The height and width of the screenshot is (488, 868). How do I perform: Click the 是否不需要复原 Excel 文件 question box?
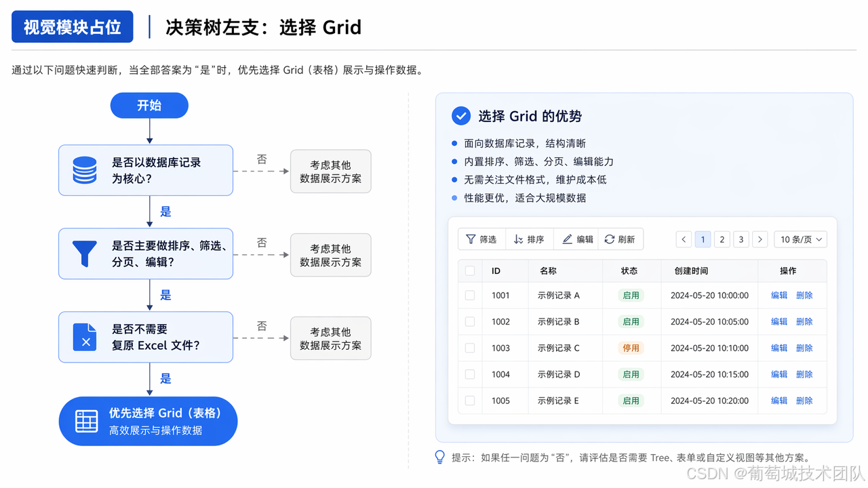[x=146, y=337]
